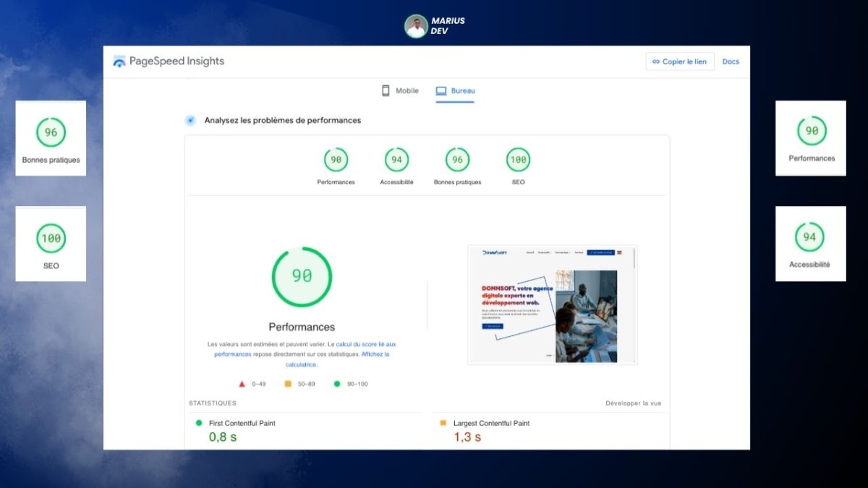
Task: Click the Marius Dev profile avatar
Action: [416, 26]
